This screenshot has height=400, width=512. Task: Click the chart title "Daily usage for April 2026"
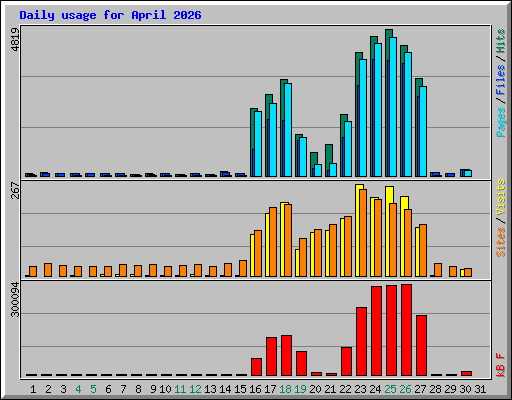pos(110,15)
